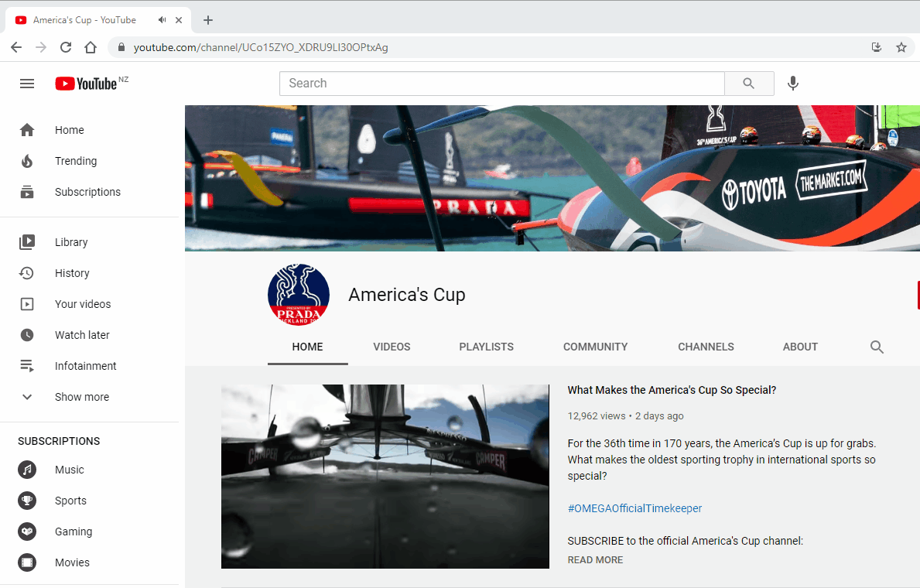Viewport: 920px width, 588px height.
Task: Click the tab audio speaker icon
Action: point(162,20)
